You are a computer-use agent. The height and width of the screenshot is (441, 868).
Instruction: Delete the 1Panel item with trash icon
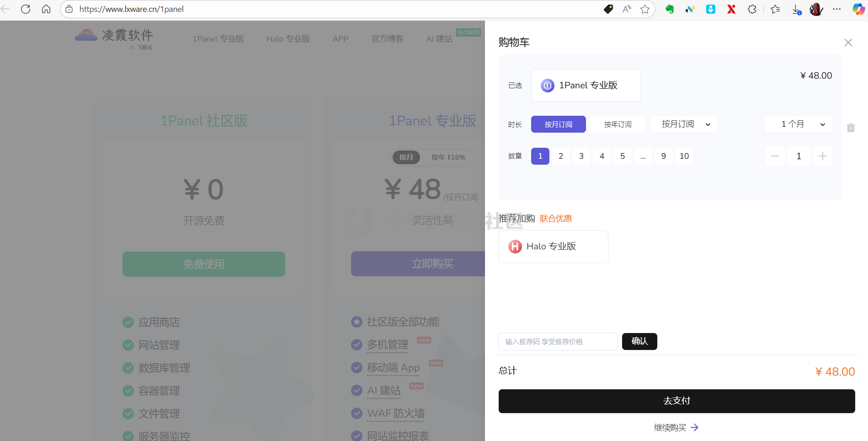click(851, 128)
